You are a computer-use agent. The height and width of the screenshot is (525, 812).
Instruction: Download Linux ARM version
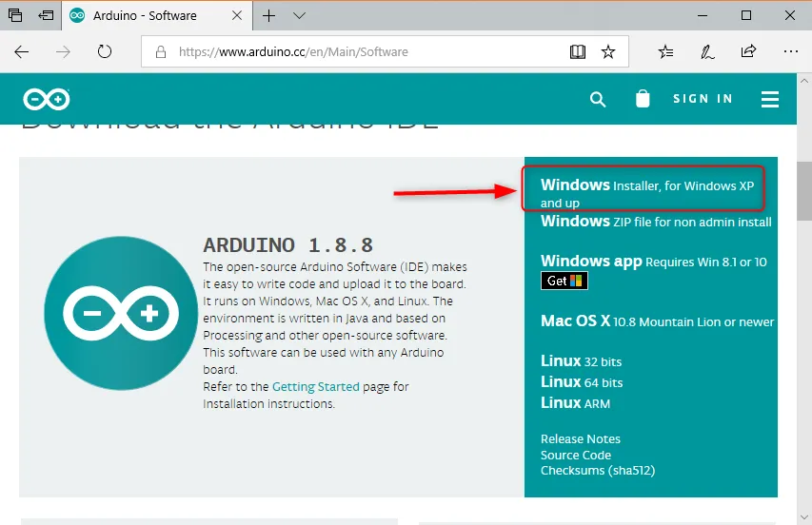click(x=575, y=403)
